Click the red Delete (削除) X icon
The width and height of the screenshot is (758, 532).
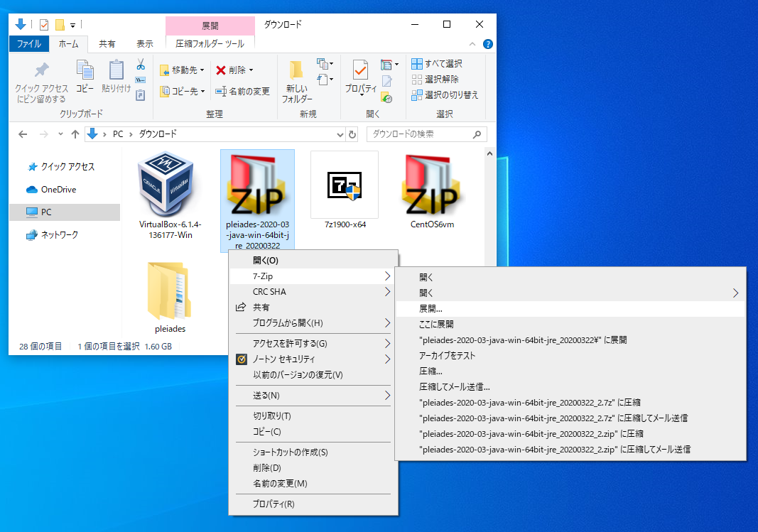click(221, 70)
